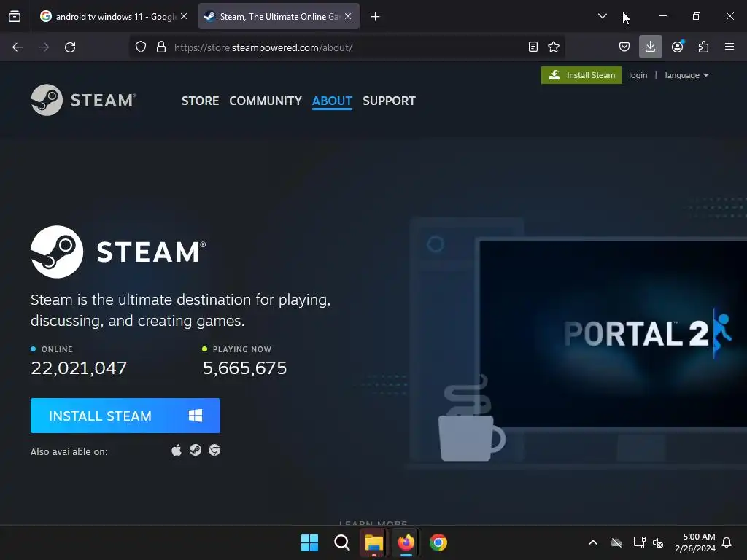Open a new browser tab
Viewport: 747px width, 560px height.
376,17
